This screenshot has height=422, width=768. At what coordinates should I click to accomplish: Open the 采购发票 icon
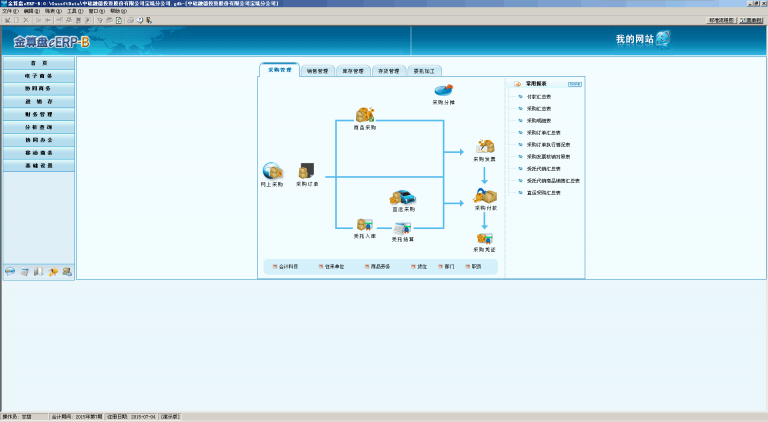pos(484,148)
